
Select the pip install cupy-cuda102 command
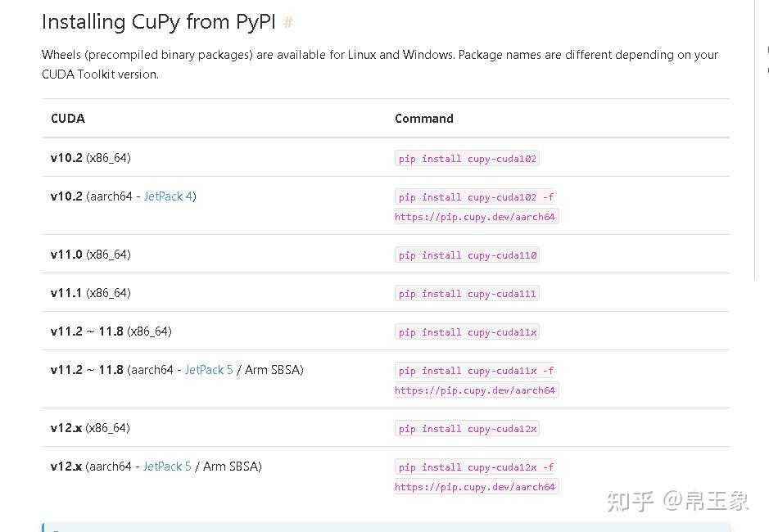466,158
